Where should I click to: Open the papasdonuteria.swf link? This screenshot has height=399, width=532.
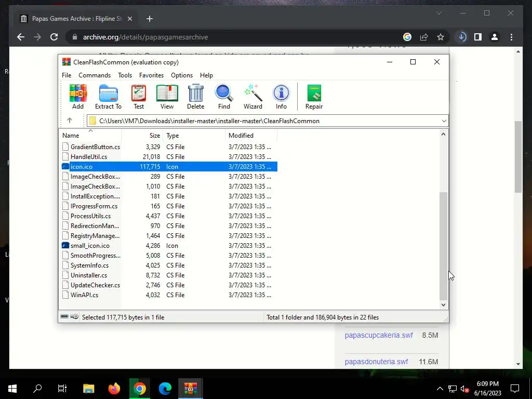tap(376, 362)
